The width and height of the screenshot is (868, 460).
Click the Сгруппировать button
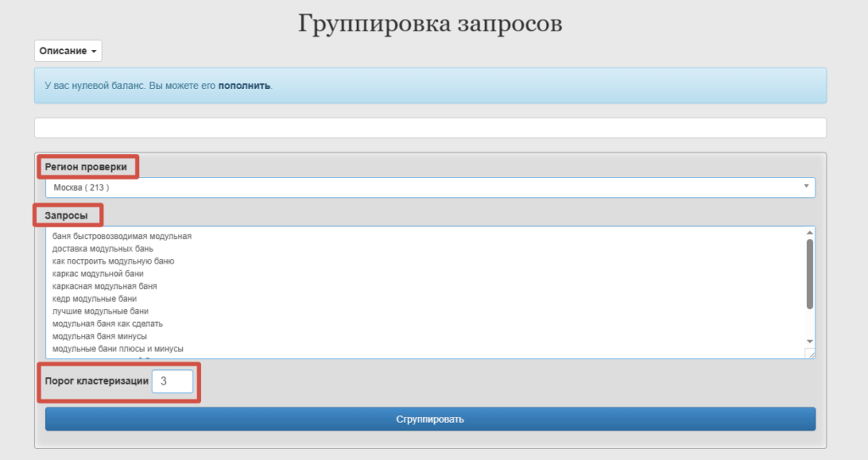click(x=430, y=419)
